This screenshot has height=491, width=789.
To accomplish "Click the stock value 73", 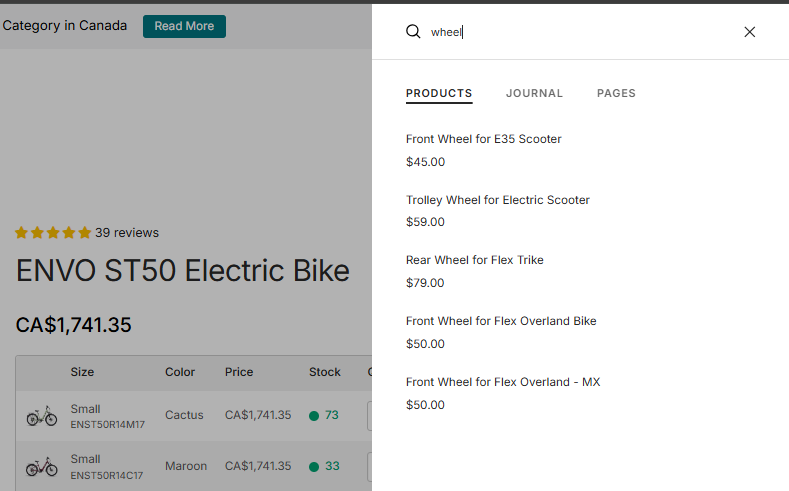I will [332, 415].
